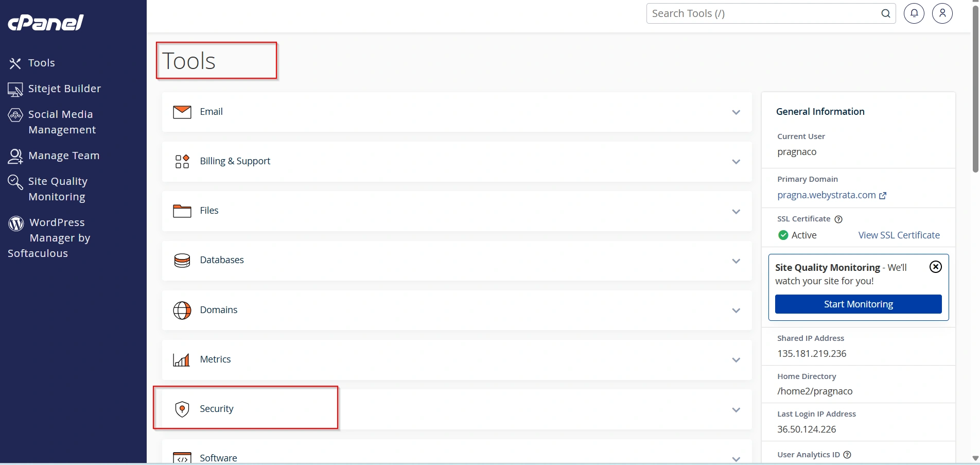The width and height of the screenshot is (980, 465).
Task: Click the Files folder icon
Action: pos(182,211)
